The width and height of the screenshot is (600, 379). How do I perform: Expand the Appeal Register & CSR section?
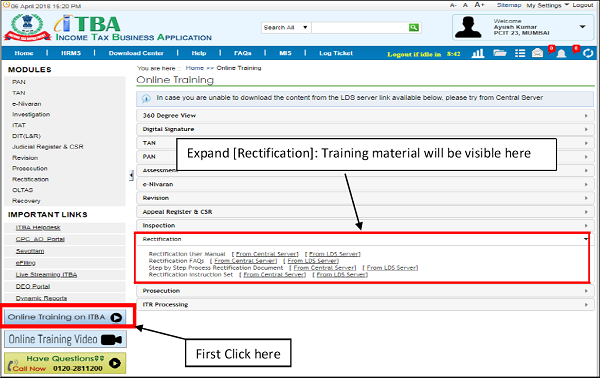click(x=365, y=212)
